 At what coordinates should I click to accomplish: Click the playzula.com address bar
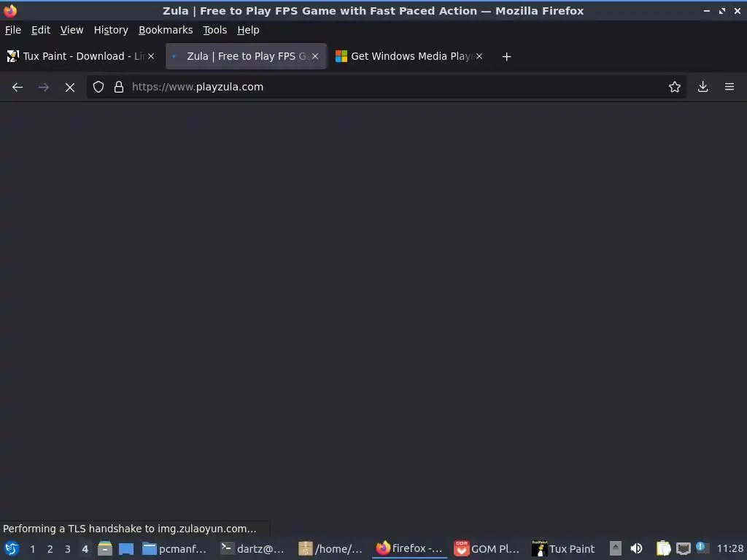tap(386, 87)
